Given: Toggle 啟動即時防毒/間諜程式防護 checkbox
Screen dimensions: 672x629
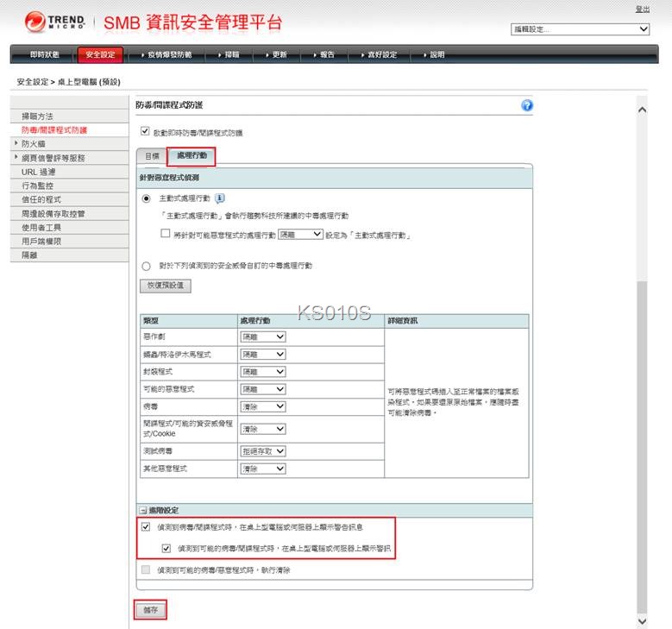Looking at the screenshot, I should coord(145,131).
